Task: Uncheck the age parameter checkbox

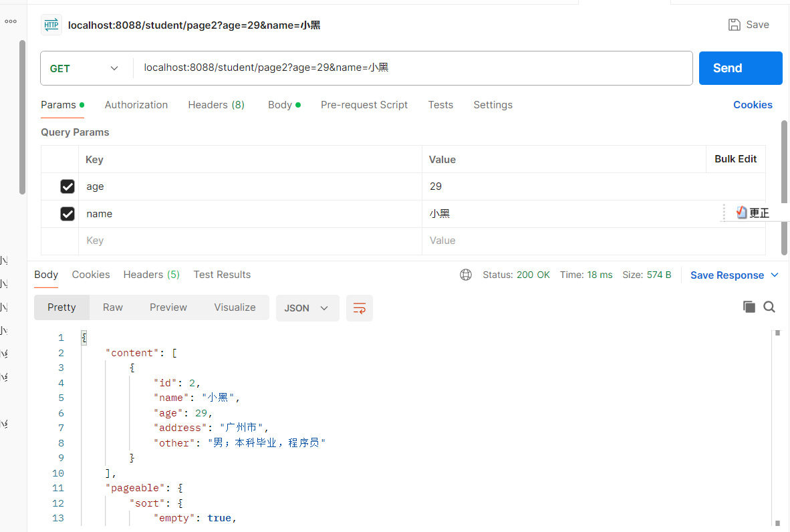Action: [x=68, y=186]
